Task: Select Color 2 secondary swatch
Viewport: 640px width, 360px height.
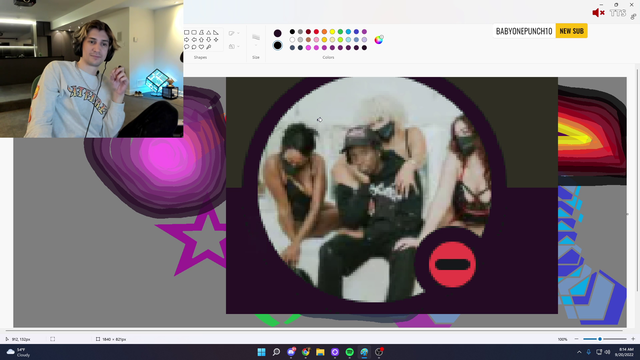Action: point(278,45)
